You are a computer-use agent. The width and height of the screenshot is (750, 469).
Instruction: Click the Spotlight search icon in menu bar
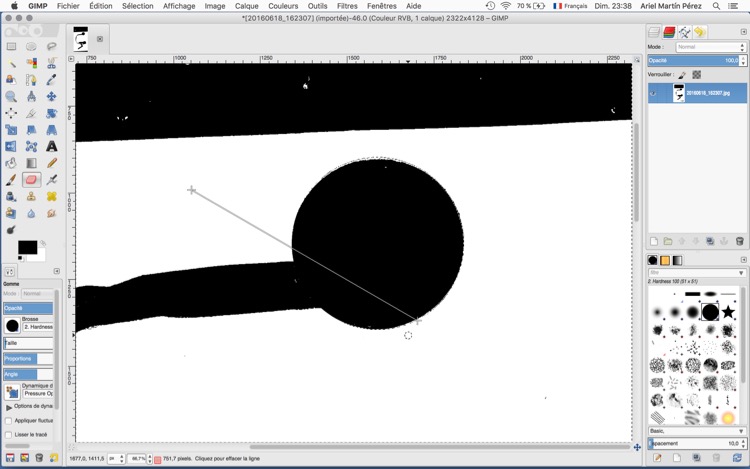[716, 6]
